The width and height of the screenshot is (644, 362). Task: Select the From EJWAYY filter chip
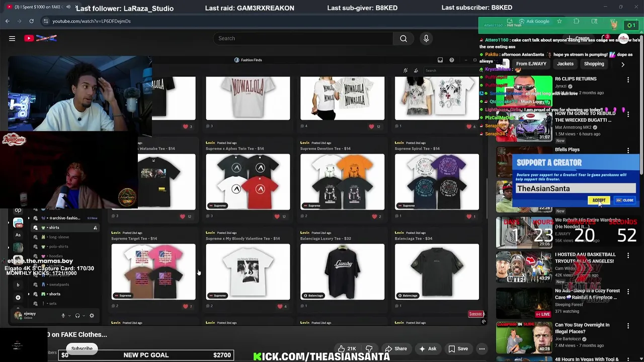pyautogui.click(x=531, y=64)
